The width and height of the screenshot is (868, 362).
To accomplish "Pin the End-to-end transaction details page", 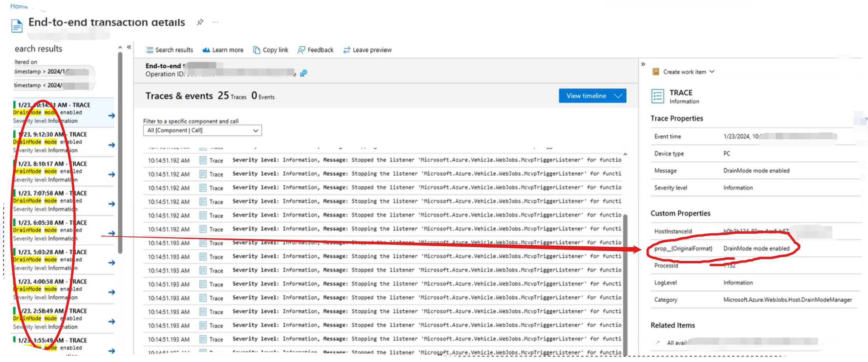I will coord(200,22).
